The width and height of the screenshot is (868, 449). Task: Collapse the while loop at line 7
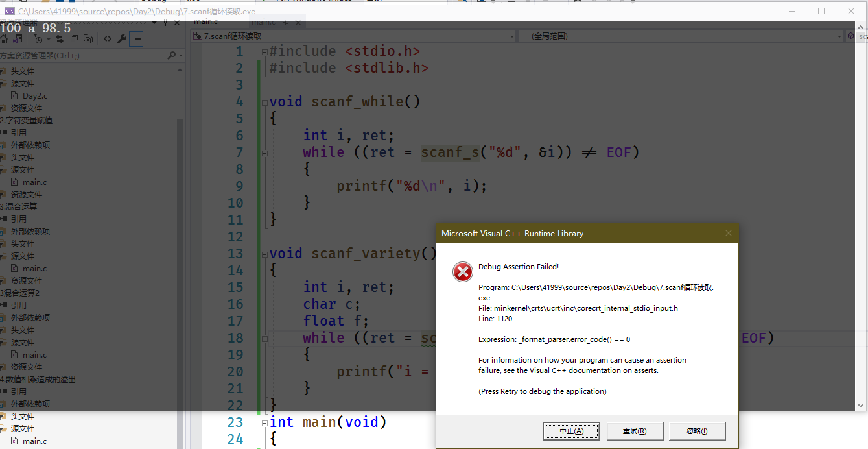tap(264, 153)
